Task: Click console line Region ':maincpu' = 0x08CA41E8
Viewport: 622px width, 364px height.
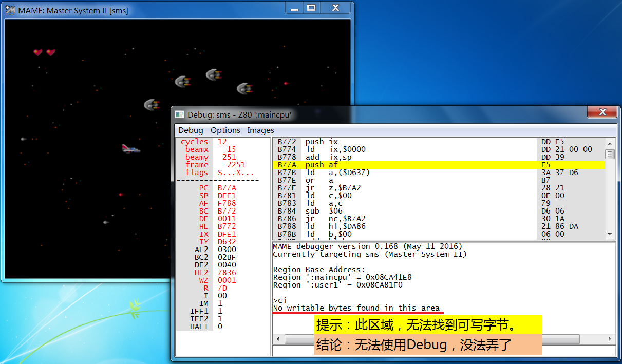Action: 343,277
